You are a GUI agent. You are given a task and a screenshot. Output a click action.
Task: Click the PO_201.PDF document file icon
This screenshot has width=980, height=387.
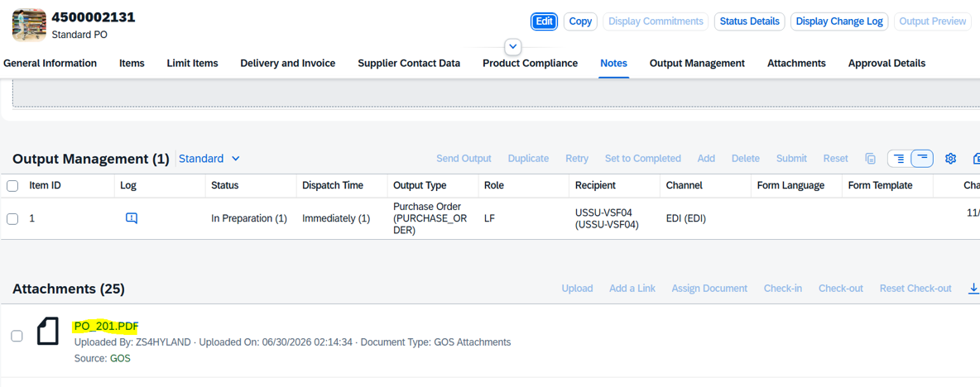(48, 331)
